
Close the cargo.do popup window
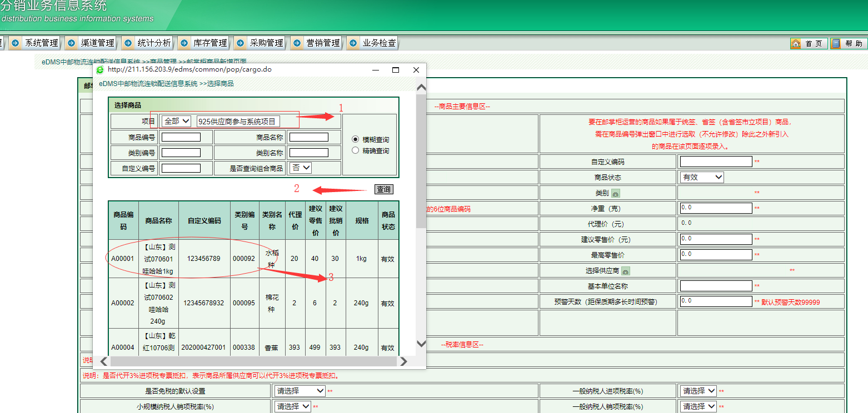pos(416,70)
